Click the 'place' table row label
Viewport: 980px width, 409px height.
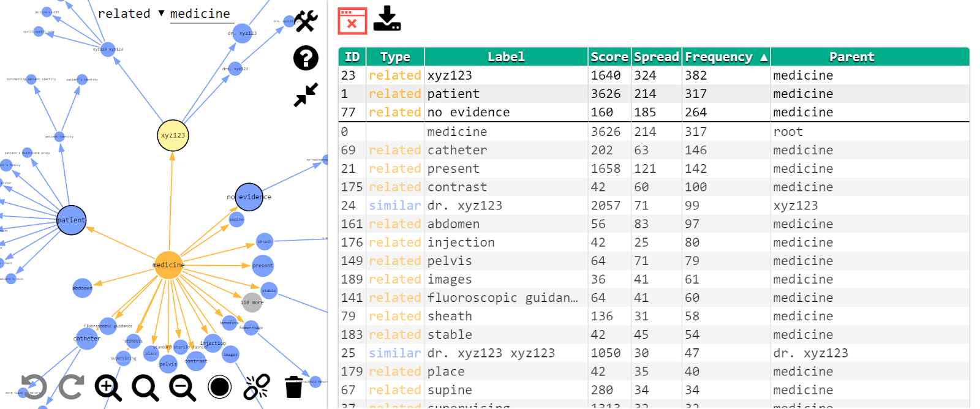tap(446, 372)
